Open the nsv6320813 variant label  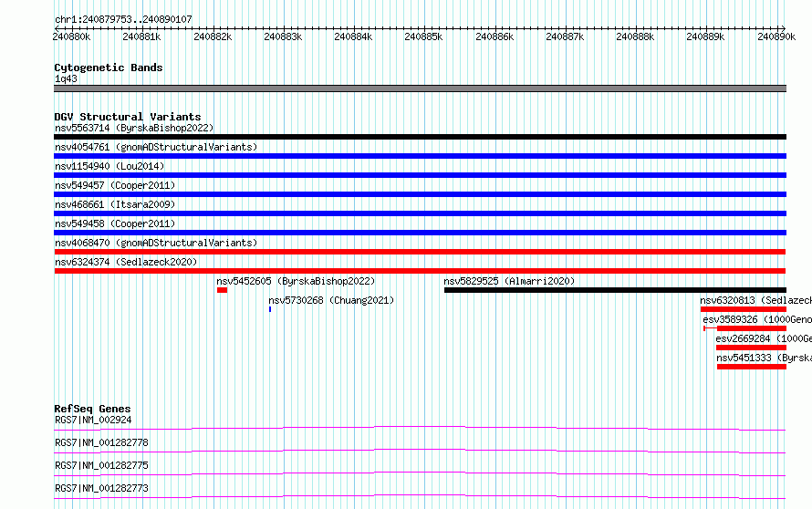point(755,300)
